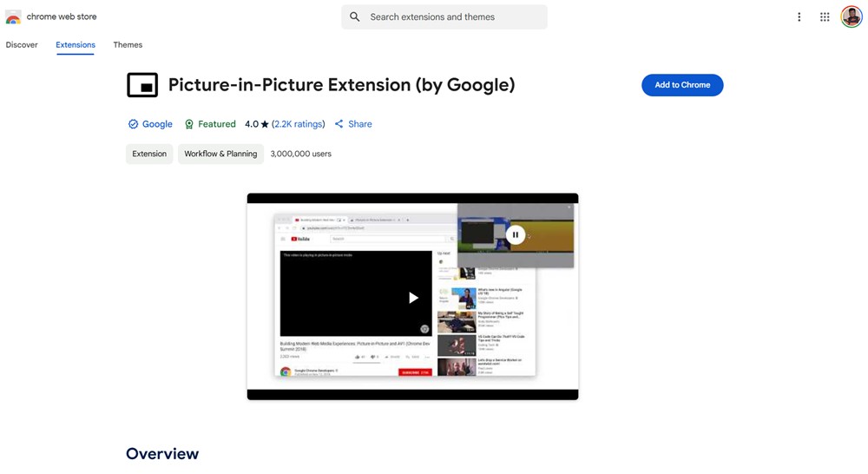Click the Share icon
The height and width of the screenshot is (474, 868).
coord(339,124)
